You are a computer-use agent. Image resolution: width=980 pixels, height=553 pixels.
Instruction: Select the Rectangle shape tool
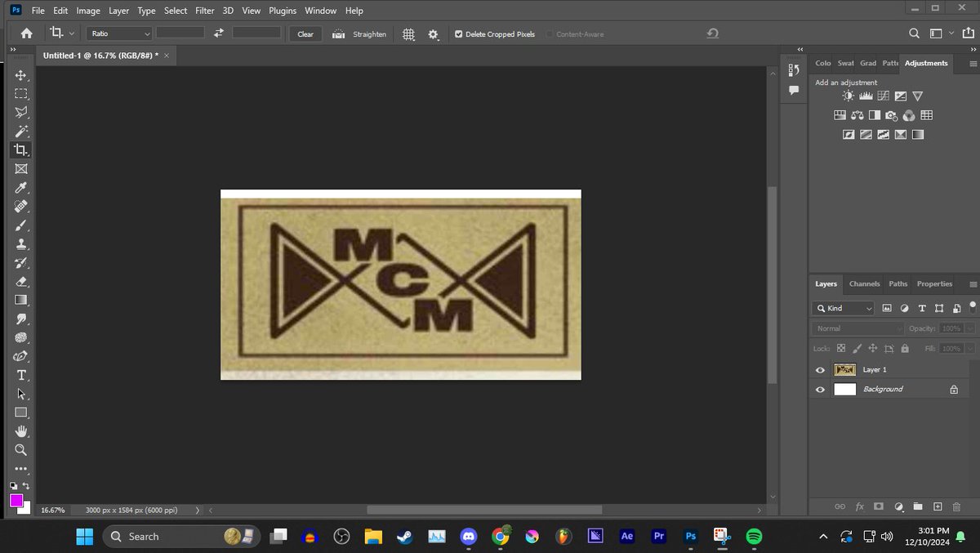tap(21, 413)
